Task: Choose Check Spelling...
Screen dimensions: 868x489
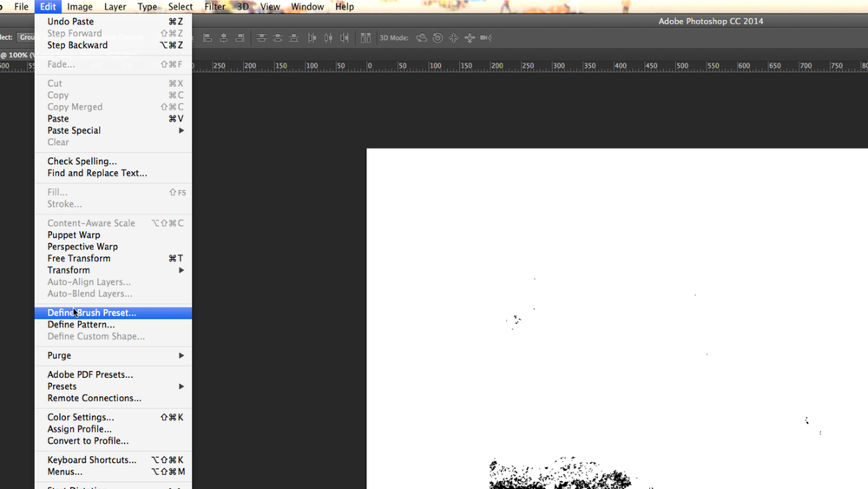Action: point(113,162)
